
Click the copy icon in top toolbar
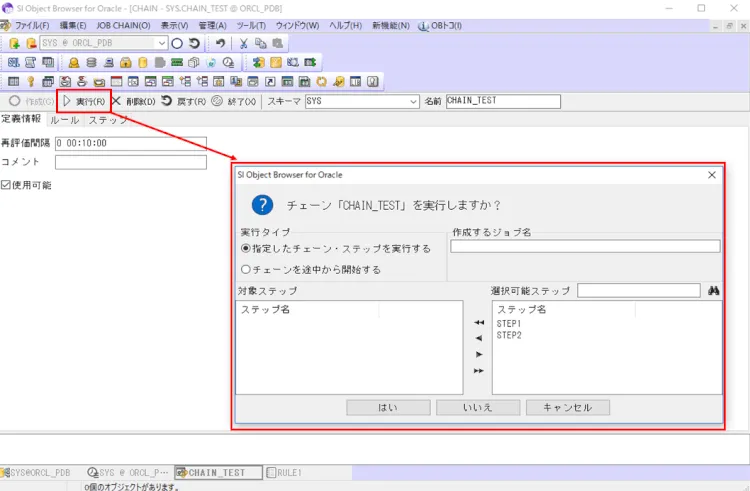click(260, 44)
